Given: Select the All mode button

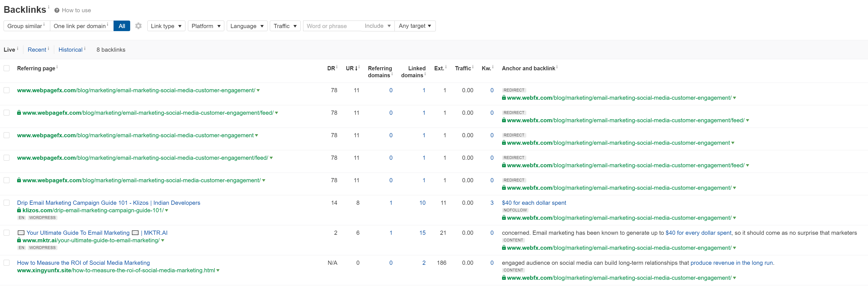Looking at the screenshot, I should pos(122,26).
